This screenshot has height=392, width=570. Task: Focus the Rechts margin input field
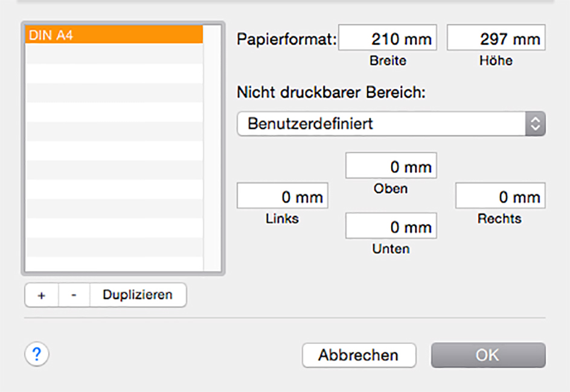501,197
